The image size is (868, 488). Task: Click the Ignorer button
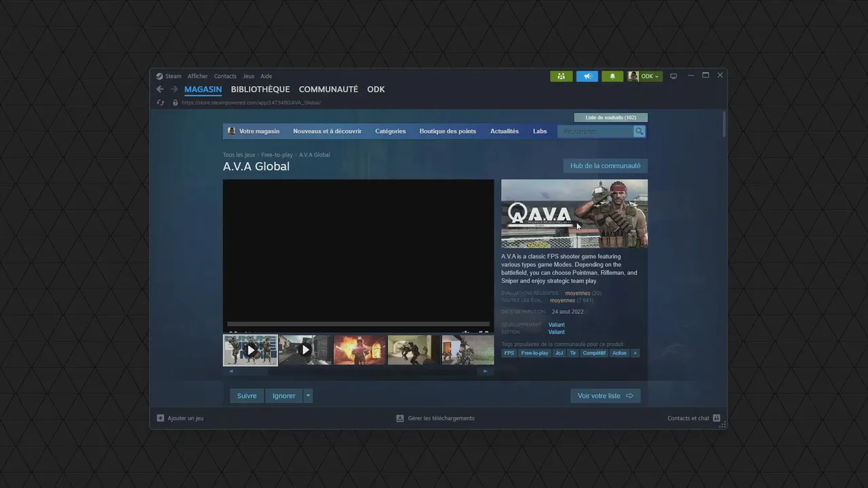pos(284,396)
